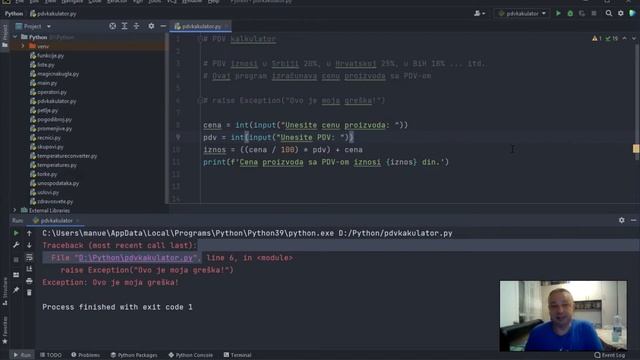Open run configuration wrench in Run panel

click(16, 245)
